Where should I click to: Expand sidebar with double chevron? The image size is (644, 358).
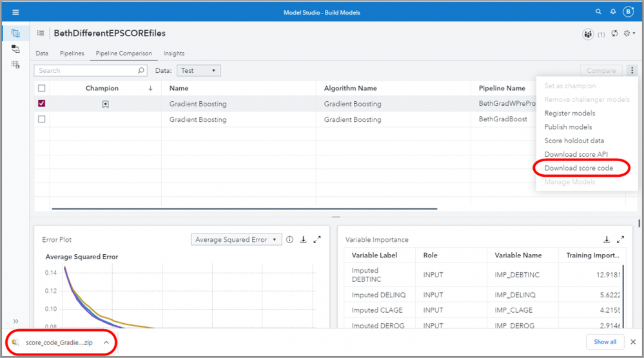click(x=15, y=321)
